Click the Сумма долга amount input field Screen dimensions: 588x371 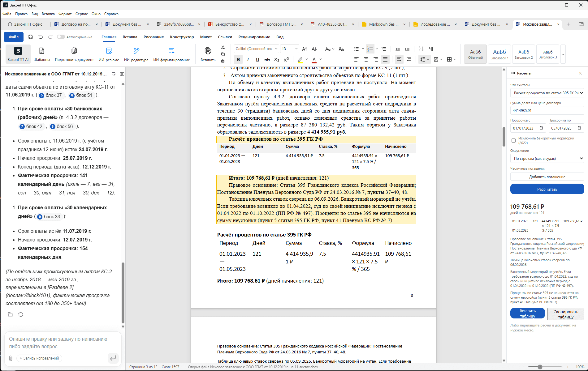(547, 110)
